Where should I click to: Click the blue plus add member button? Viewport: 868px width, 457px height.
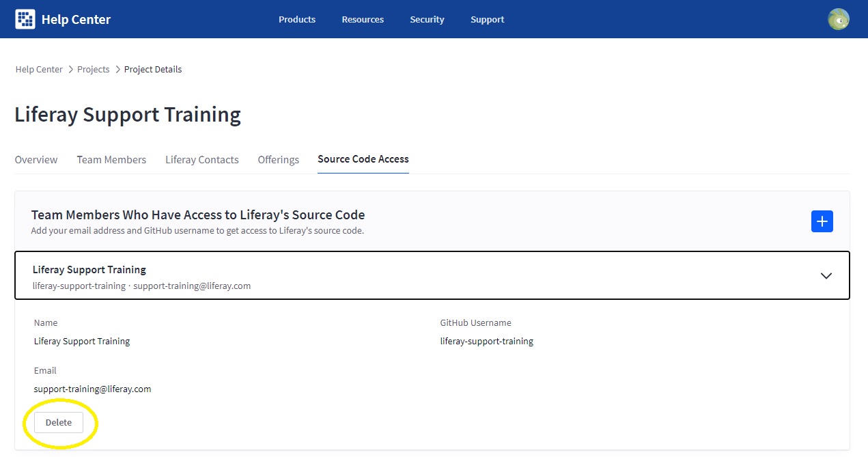(x=822, y=221)
